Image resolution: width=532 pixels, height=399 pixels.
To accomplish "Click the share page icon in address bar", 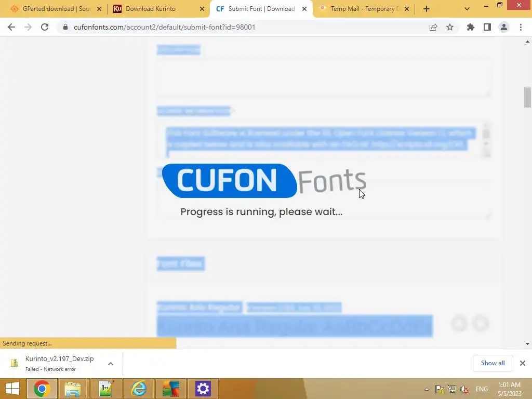I will click(x=433, y=27).
